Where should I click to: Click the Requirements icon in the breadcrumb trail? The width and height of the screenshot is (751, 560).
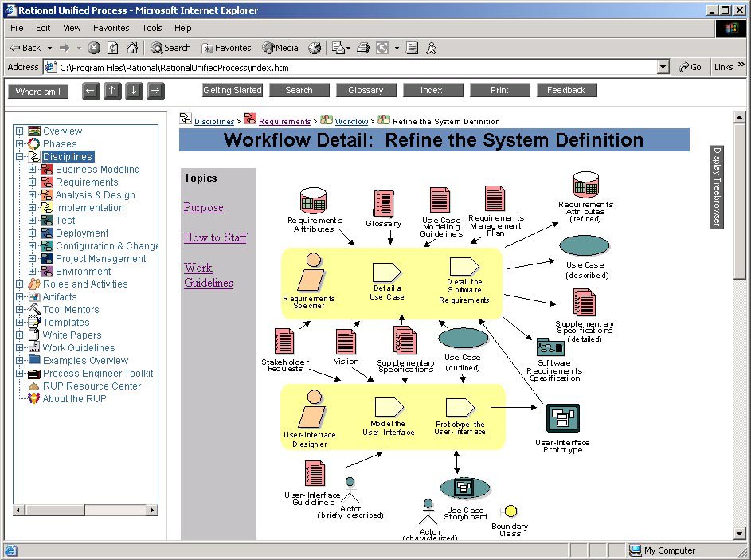251,120
